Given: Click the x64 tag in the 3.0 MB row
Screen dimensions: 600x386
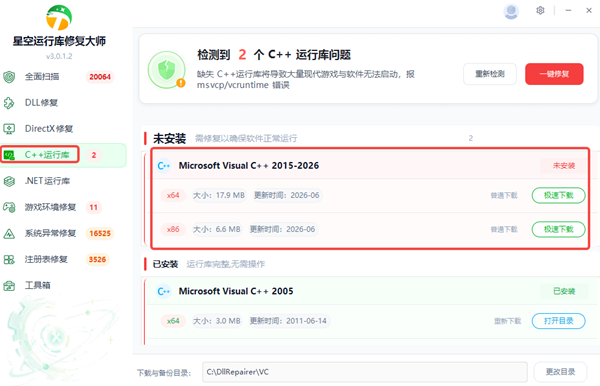Looking at the screenshot, I should coord(173,321).
